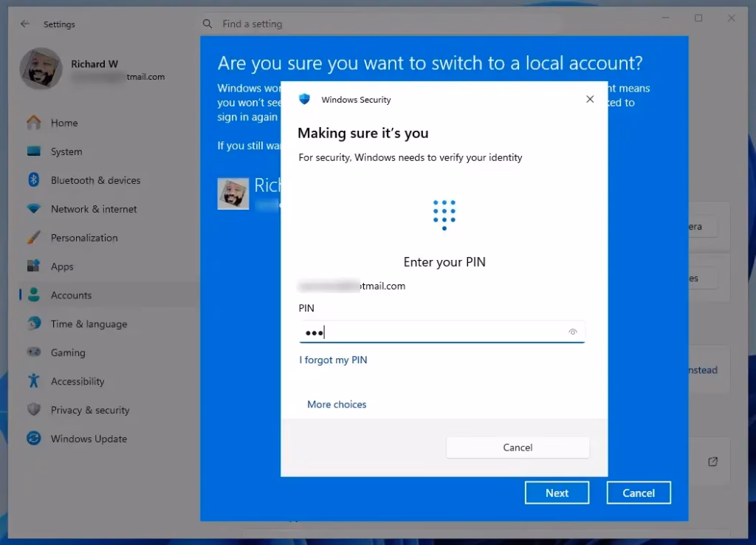Screen dimensions: 756x545
Task: Open the Apps icon in sidebar
Action: [x=33, y=267]
